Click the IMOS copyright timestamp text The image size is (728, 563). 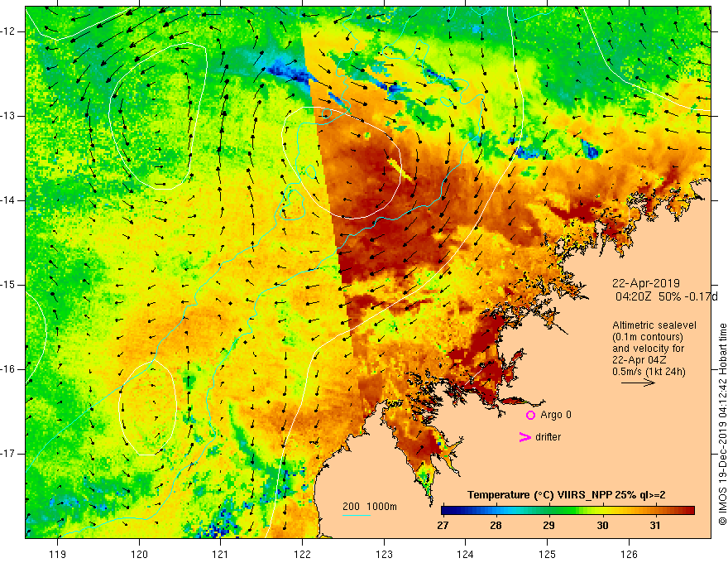coord(722,425)
